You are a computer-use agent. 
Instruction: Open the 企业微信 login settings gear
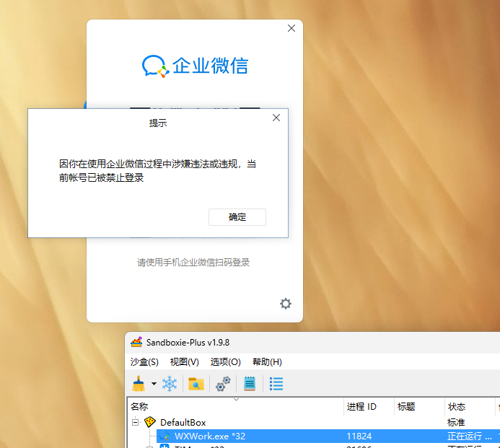click(x=286, y=304)
